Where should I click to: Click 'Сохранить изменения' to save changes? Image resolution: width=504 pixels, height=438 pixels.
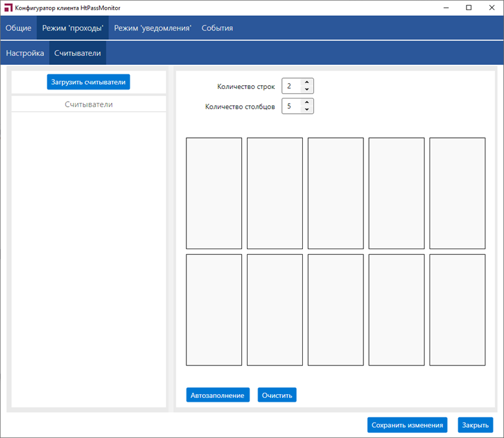click(x=407, y=425)
